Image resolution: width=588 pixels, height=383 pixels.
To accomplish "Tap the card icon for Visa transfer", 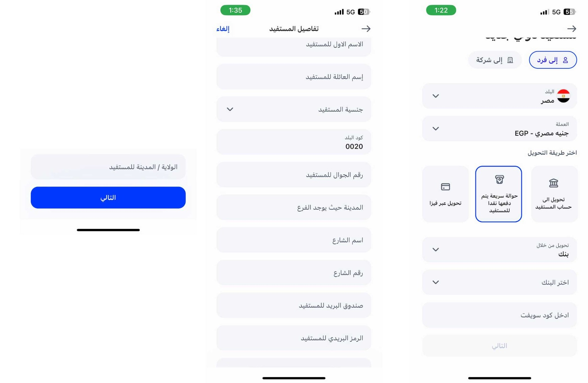I will [445, 187].
